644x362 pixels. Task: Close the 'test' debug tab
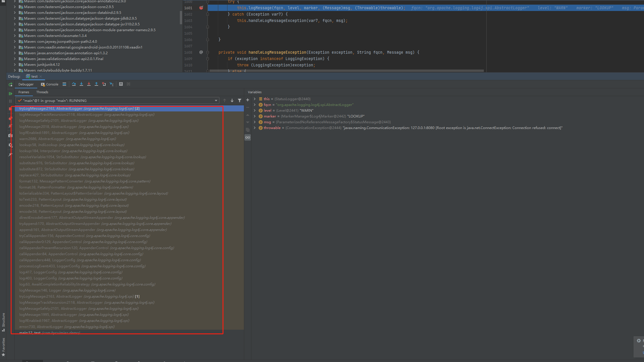pos(41,76)
